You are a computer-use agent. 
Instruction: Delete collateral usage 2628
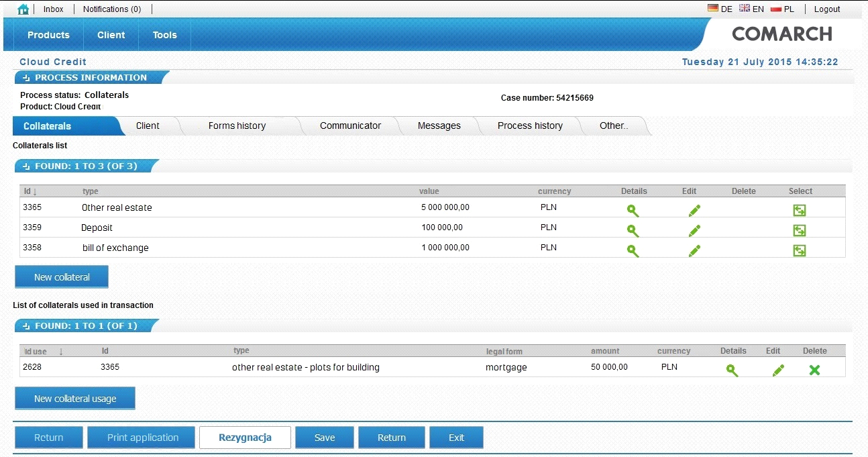tap(814, 370)
